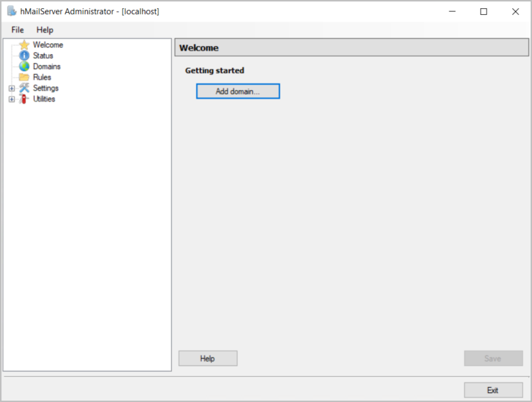Expand the Settings tree node

click(12, 88)
